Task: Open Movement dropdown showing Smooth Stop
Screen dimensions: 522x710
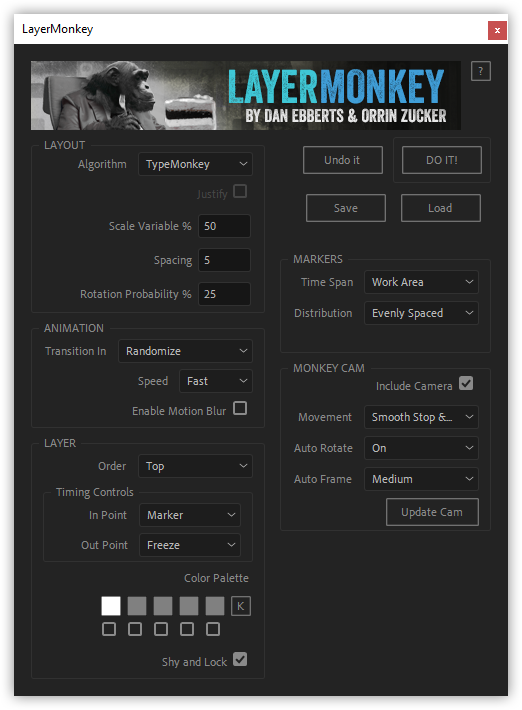Action: click(421, 417)
